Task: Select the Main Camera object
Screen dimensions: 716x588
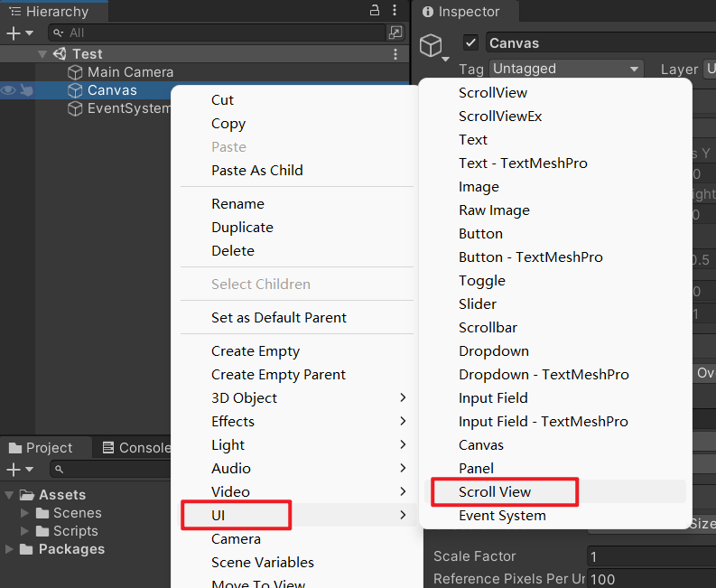Action: (130, 71)
